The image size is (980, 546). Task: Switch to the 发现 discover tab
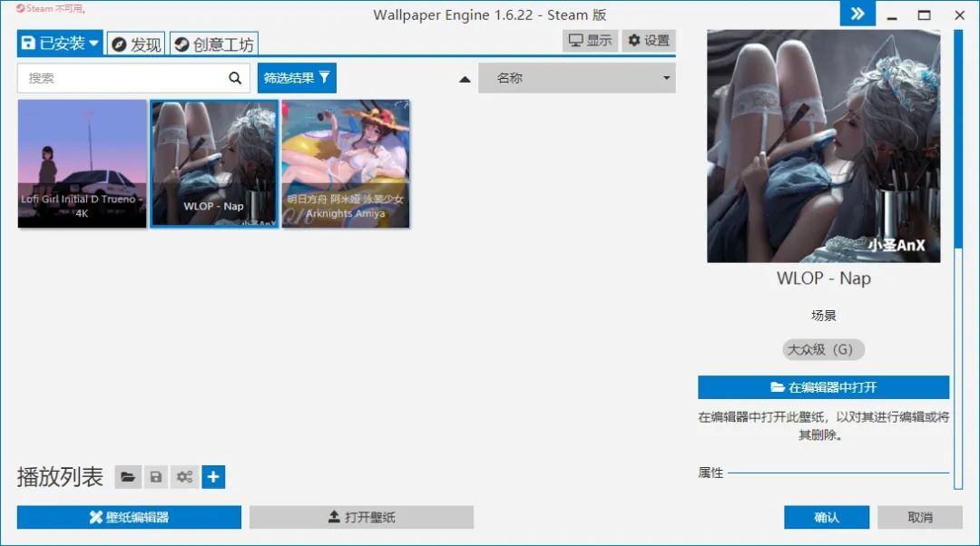pos(136,44)
